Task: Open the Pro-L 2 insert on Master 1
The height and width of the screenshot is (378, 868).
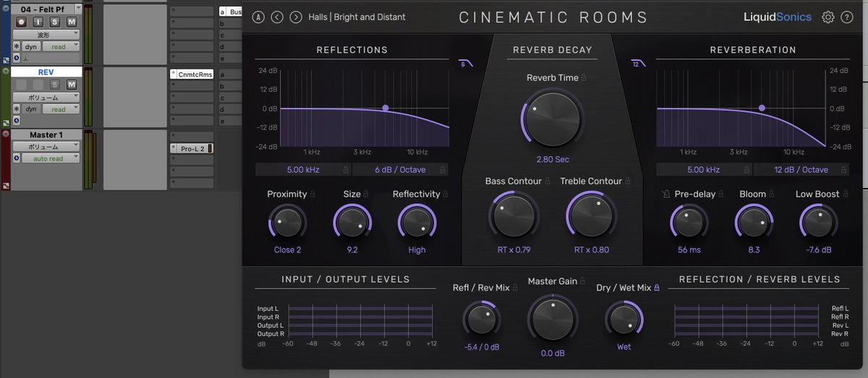Action: pos(192,148)
